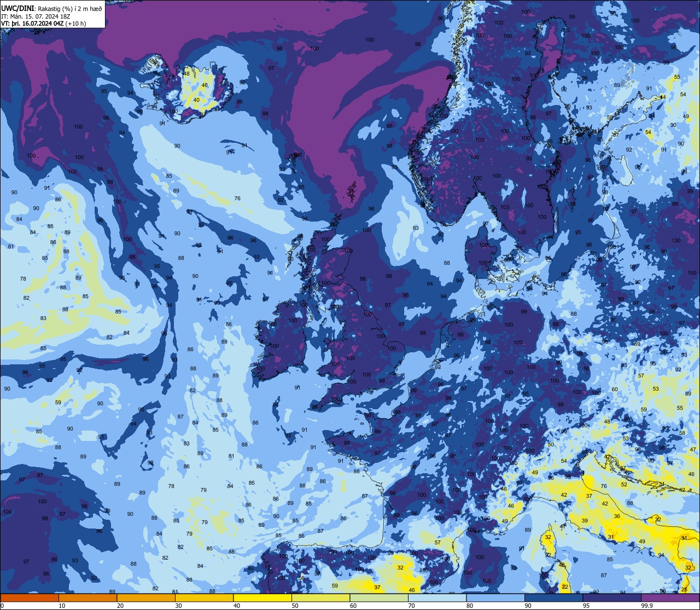Click the pale blue 70–80 legend swatch
700x610 pixels.
coord(437,597)
